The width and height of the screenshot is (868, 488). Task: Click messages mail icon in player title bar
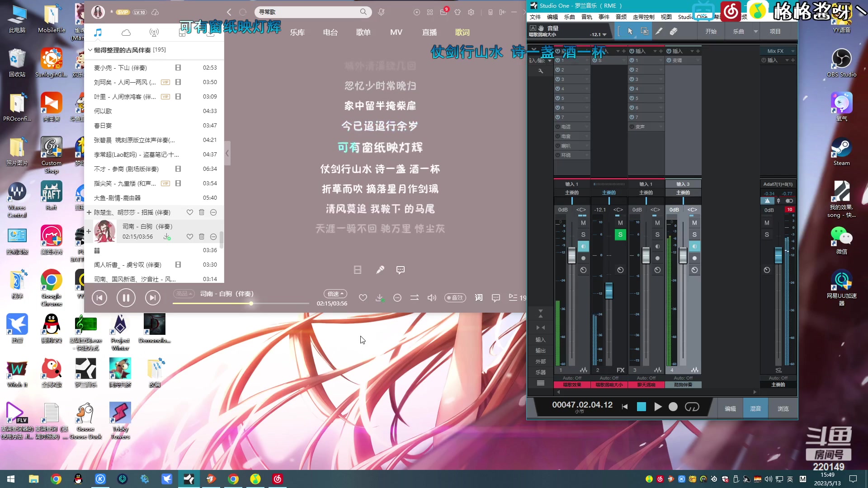443,12
